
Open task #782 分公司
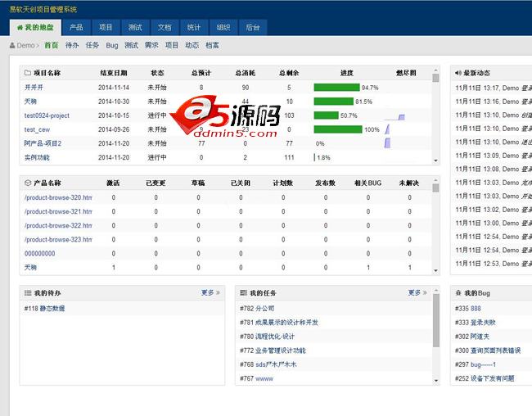pyautogui.click(x=257, y=309)
